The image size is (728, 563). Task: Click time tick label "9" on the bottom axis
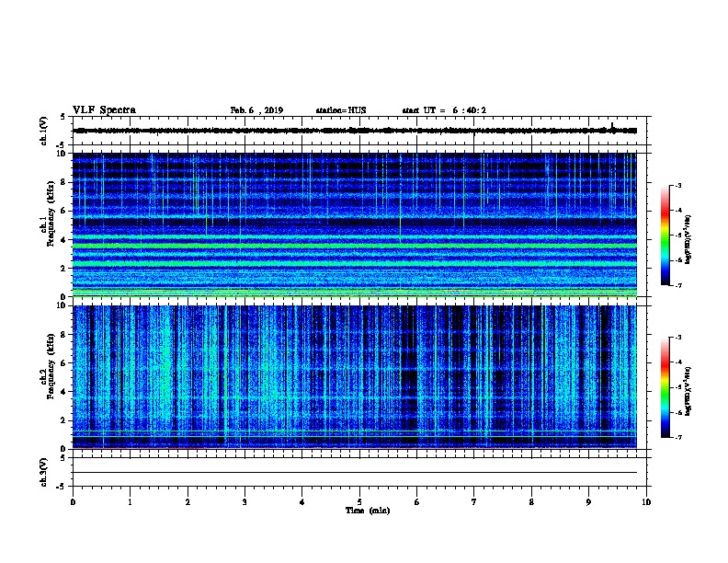(588, 501)
